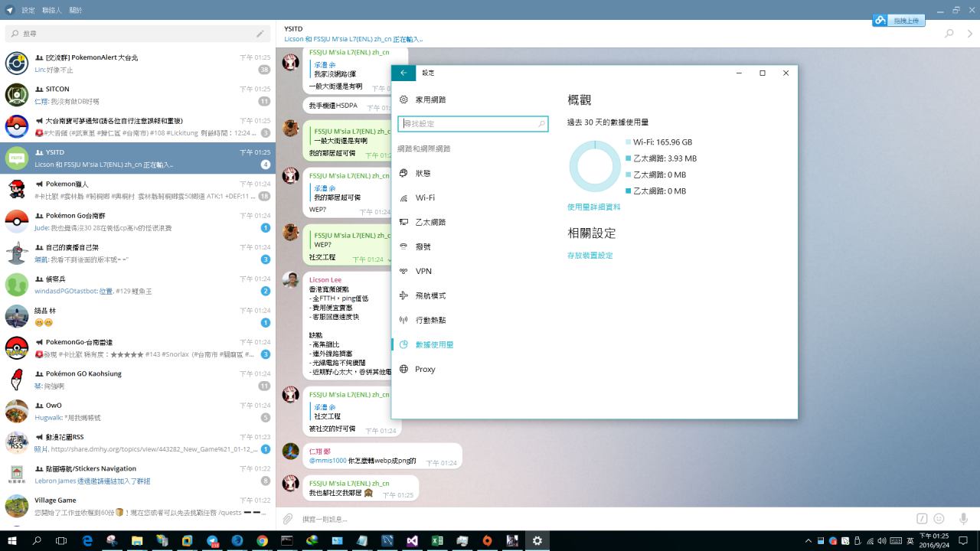Open Microsoft Edge from the taskbar
The width and height of the screenshot is (980, 551).
[87, 540]
